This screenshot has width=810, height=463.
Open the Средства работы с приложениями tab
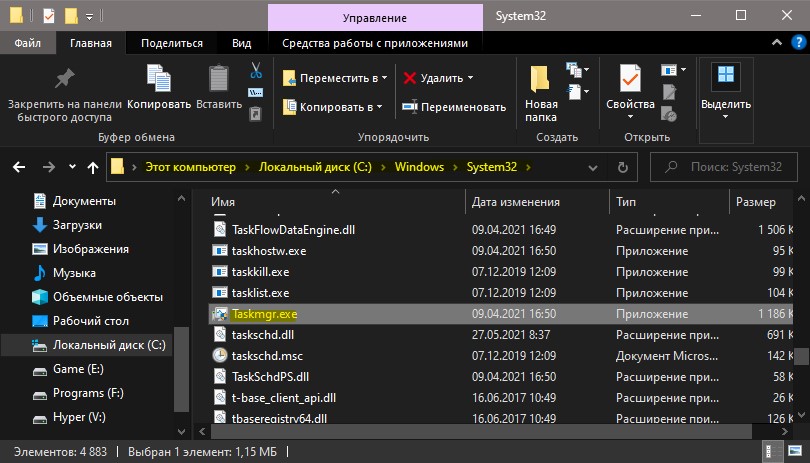pyautogui.click(x=375, y=43)
